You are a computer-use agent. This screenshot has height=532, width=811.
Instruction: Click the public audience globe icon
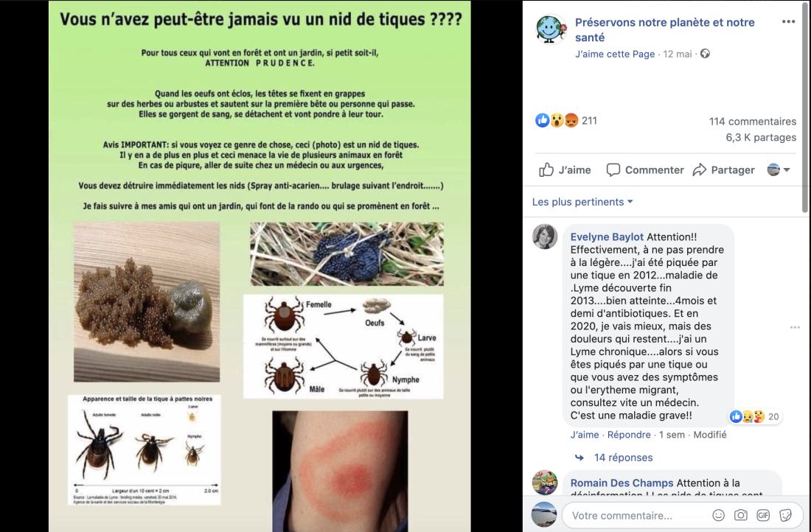pos(705,54)
